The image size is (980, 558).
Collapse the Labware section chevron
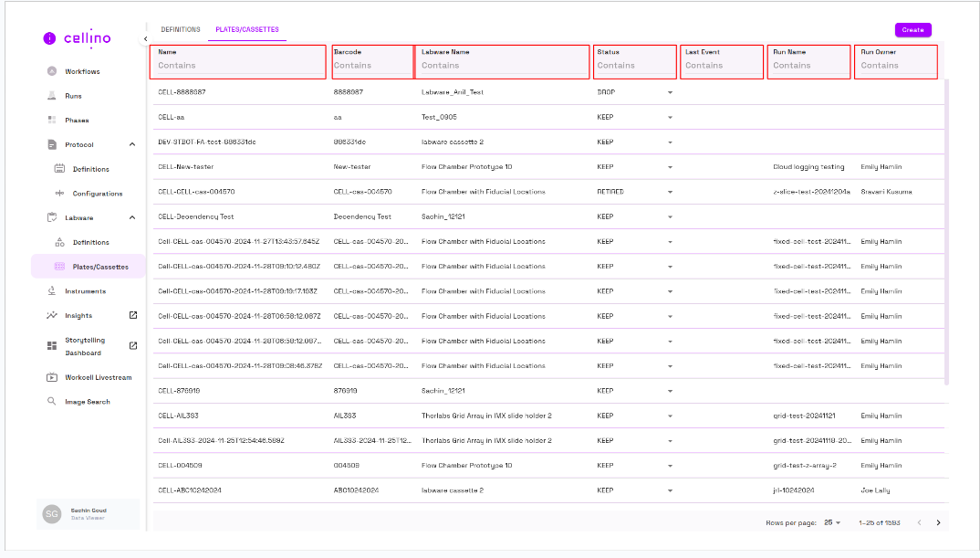click(x=132, y=217)
